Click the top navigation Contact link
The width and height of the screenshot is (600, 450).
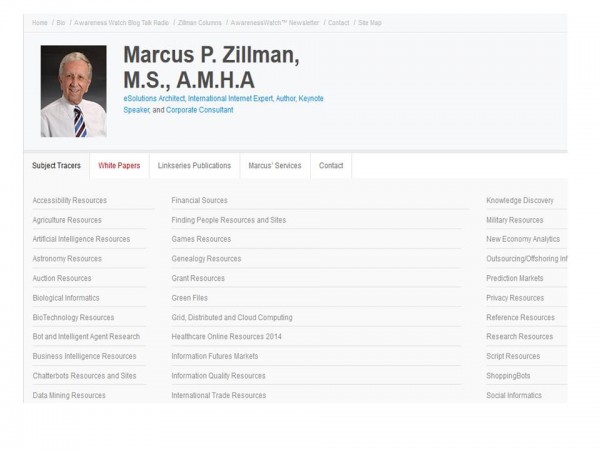pyautogui.click(x=338, y=23)
